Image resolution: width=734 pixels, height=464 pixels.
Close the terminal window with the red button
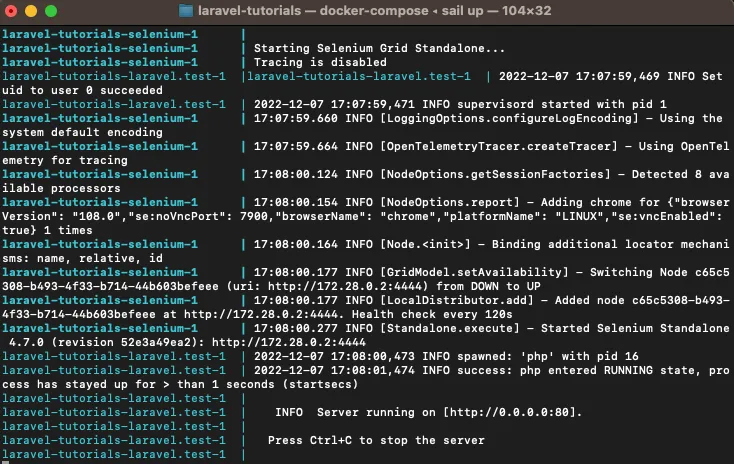pos(14,11)
